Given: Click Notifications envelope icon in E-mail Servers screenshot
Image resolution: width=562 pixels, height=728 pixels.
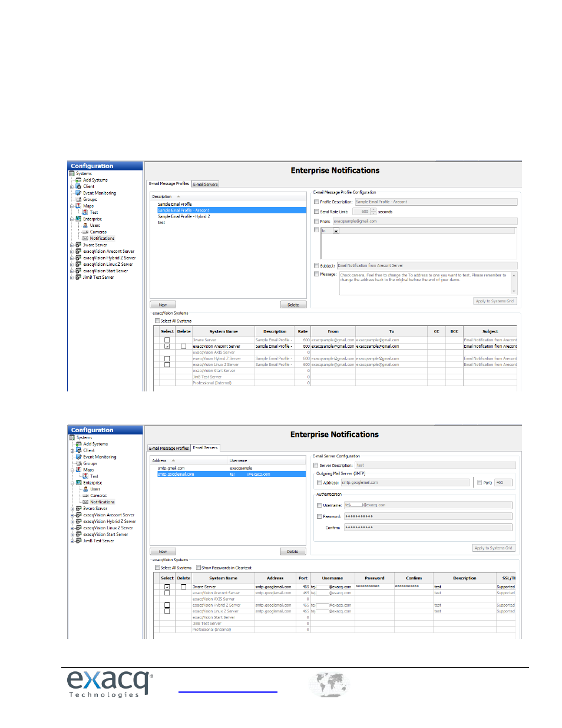Looking at the screenshot, I should tap(85, 502).
